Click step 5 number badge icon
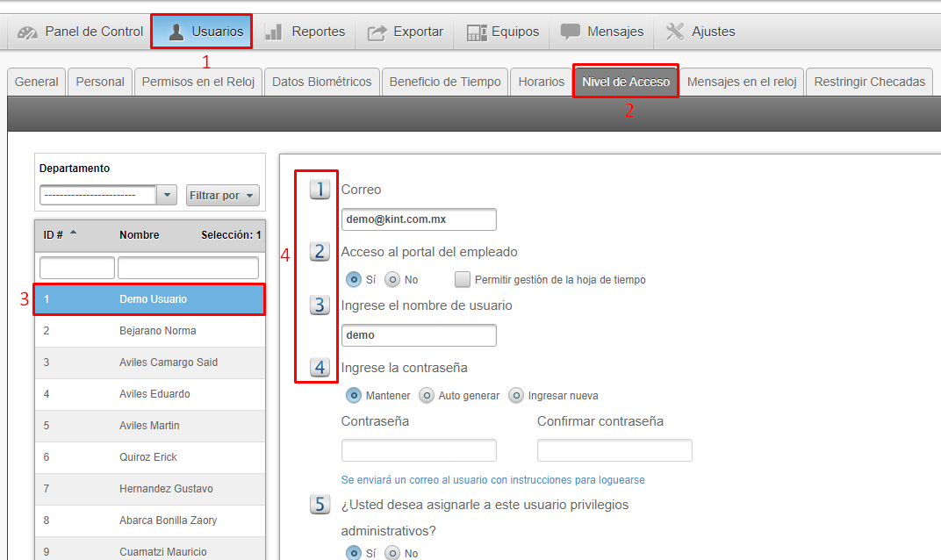This screenshot has width=941, height=560. pyautogui.click(x=320, y=505)
